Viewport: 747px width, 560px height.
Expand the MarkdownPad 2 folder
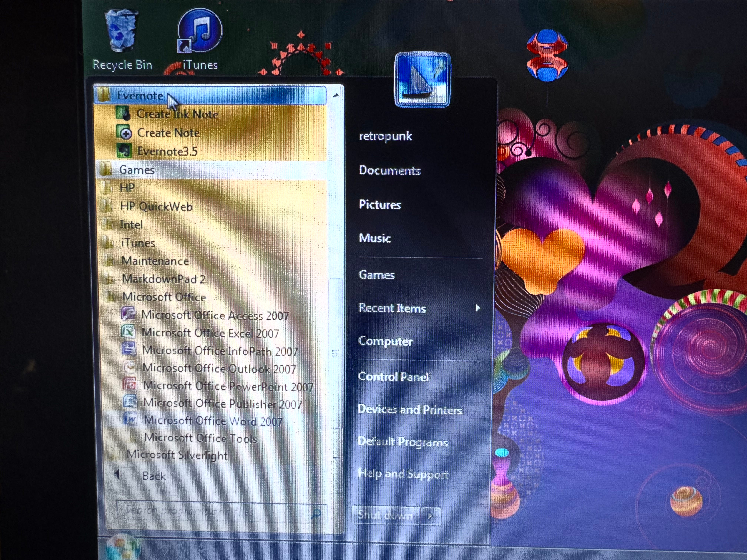click(x=214, y=279)
